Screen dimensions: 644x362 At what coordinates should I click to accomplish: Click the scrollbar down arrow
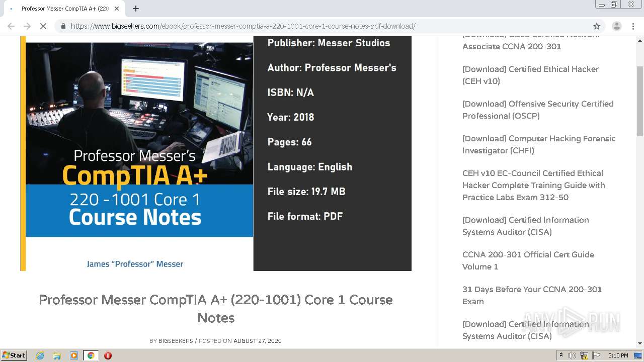[640, 343]
